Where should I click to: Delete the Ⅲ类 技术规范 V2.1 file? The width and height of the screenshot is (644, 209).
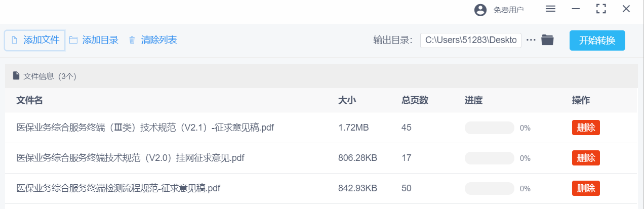(x=586, y=128)
